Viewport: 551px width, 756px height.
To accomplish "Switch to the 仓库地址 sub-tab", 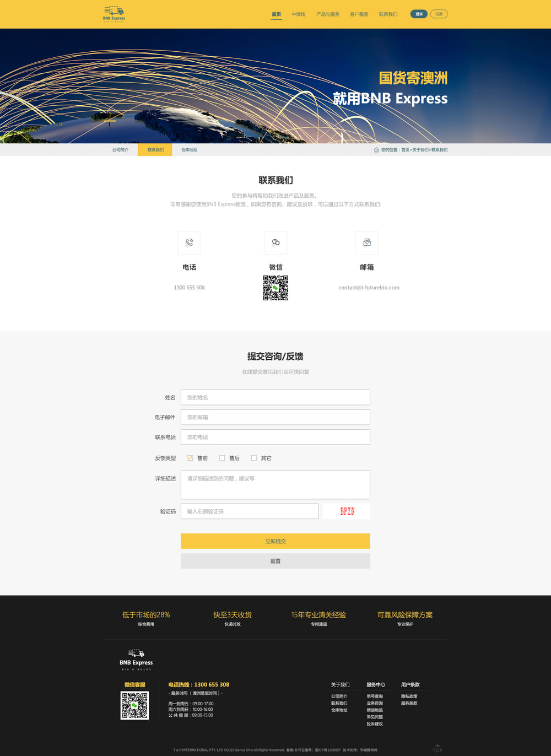I will click(189, 150).
